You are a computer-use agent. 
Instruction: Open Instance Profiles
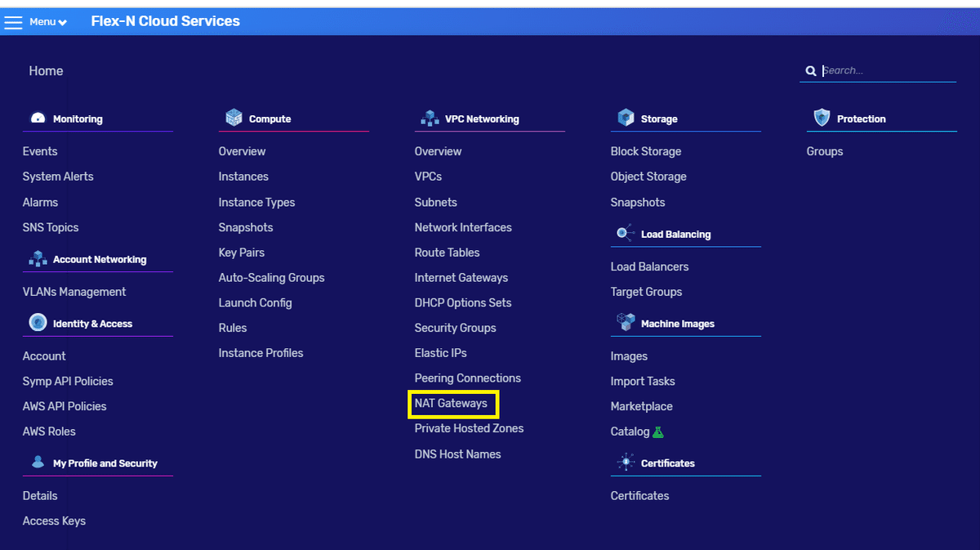coord(261,353)
